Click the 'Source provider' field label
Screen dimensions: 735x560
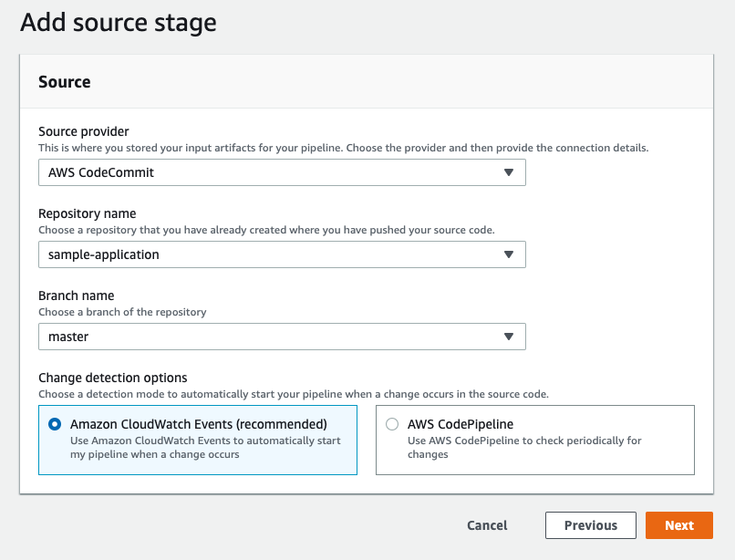click(x=83, y=131)
